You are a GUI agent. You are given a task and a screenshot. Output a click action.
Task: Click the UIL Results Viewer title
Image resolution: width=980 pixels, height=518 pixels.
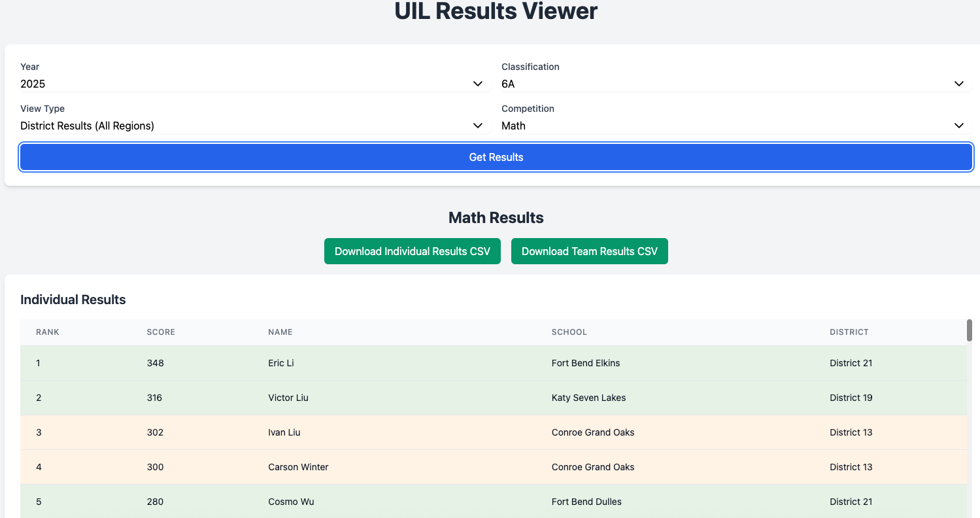point(496,11)
